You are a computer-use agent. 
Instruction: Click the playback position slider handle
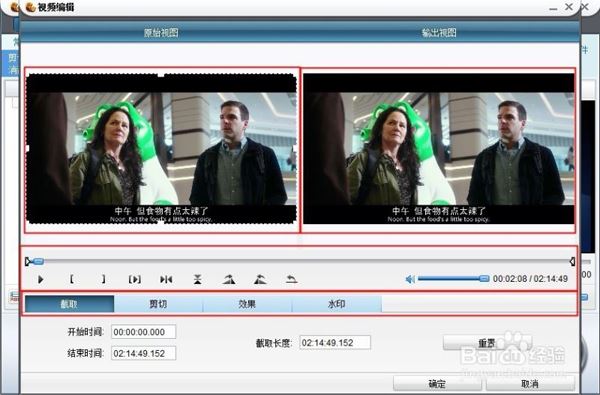(39, 261)
